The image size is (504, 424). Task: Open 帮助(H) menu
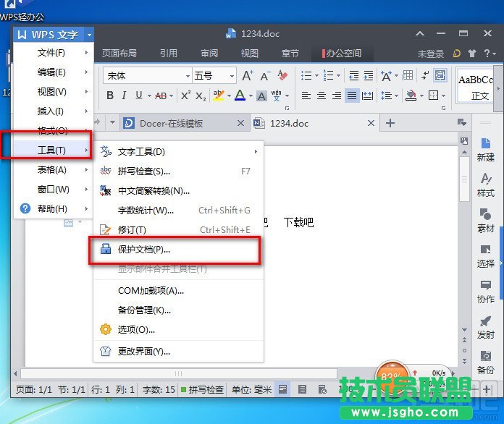click(54, 209)
